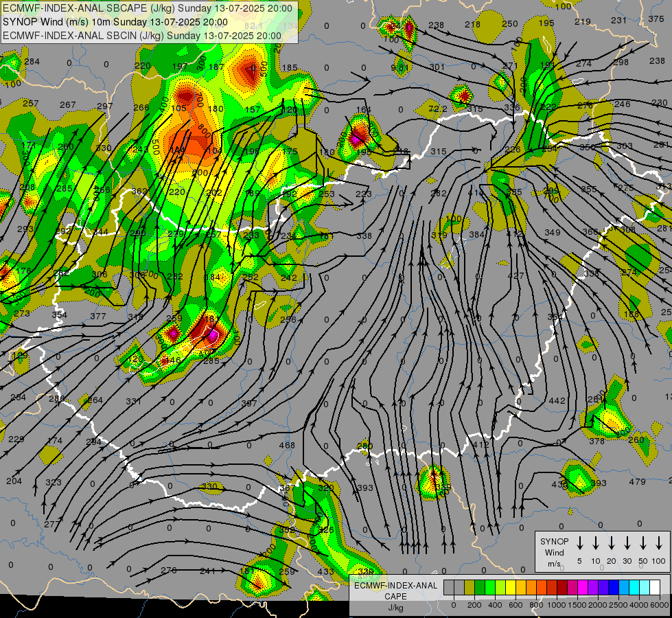
Task: Select the yellow-green CAPE legend swatch
Action: (500, 588)
